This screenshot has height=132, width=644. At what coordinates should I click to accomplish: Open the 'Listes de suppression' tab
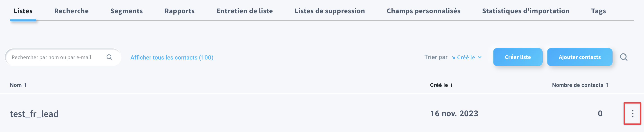pos(329,11)
